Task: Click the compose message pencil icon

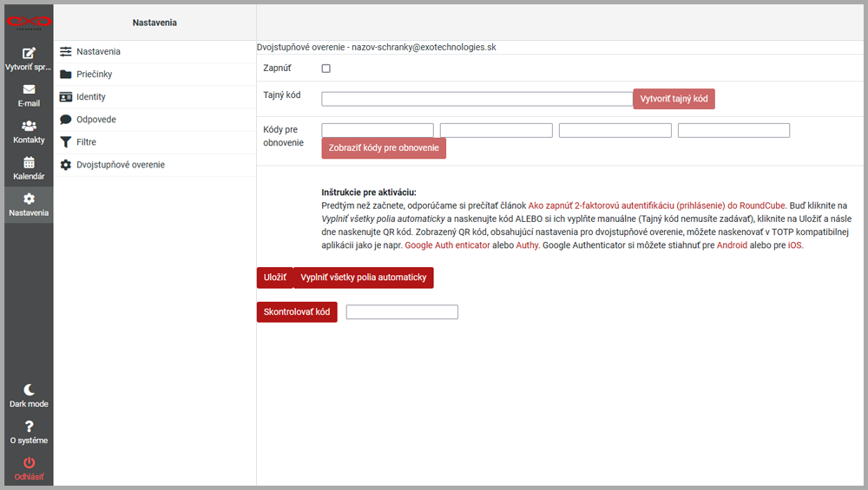Action: pos(29,53)
